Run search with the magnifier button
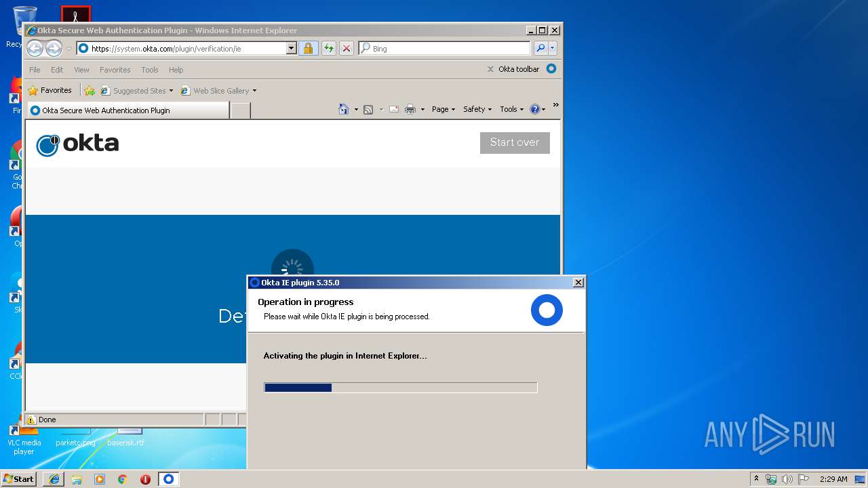 pos(540,48)
